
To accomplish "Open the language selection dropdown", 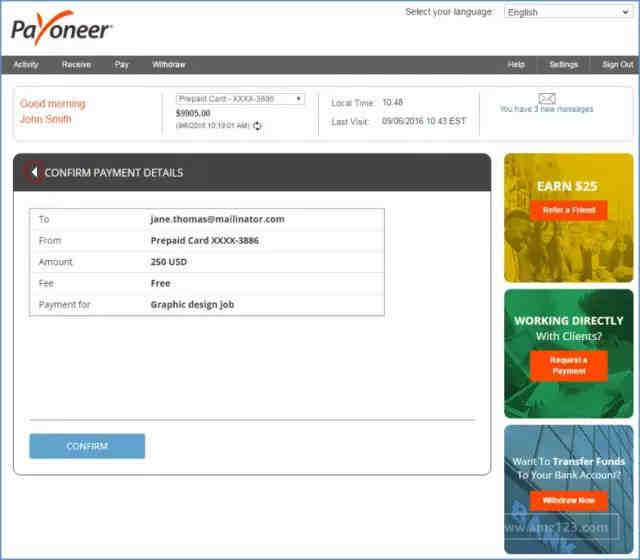I will click(x=568, y=12).
